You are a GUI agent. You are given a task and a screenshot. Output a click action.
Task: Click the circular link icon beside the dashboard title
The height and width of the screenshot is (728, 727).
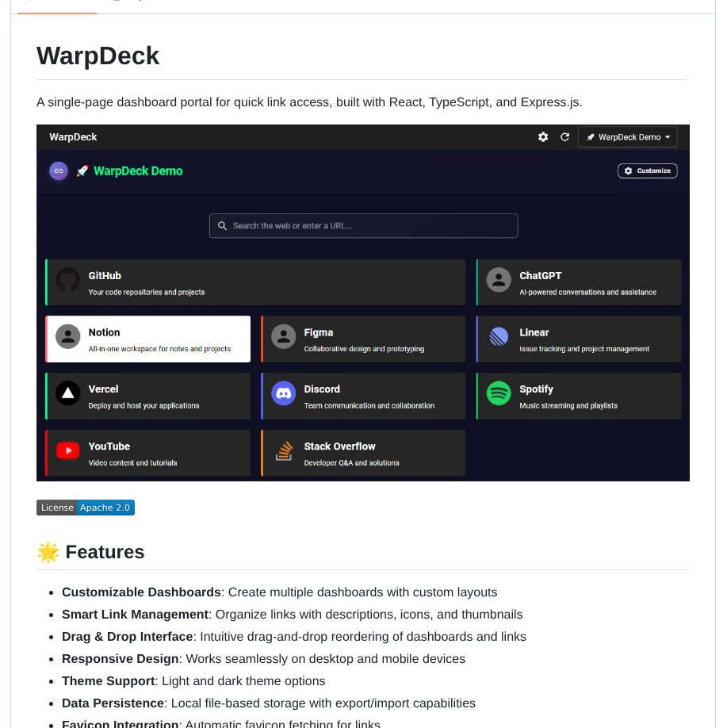pyautogui.click(x=58, y=171)
